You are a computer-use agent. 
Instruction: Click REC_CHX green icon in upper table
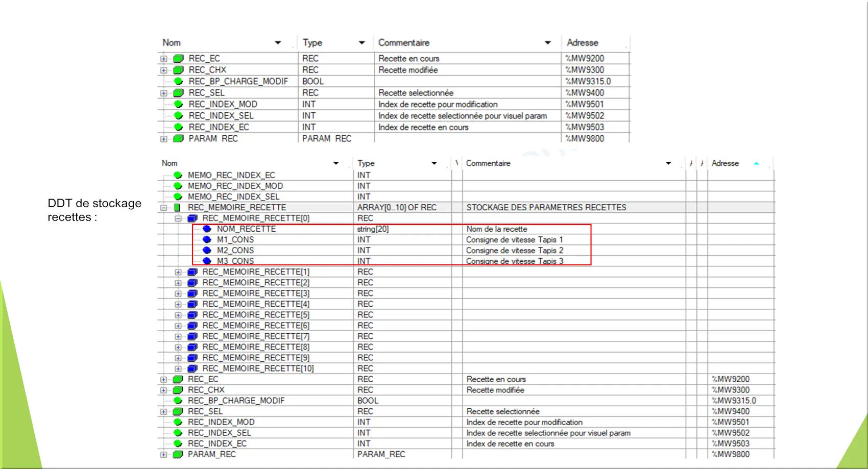[178, 70]
